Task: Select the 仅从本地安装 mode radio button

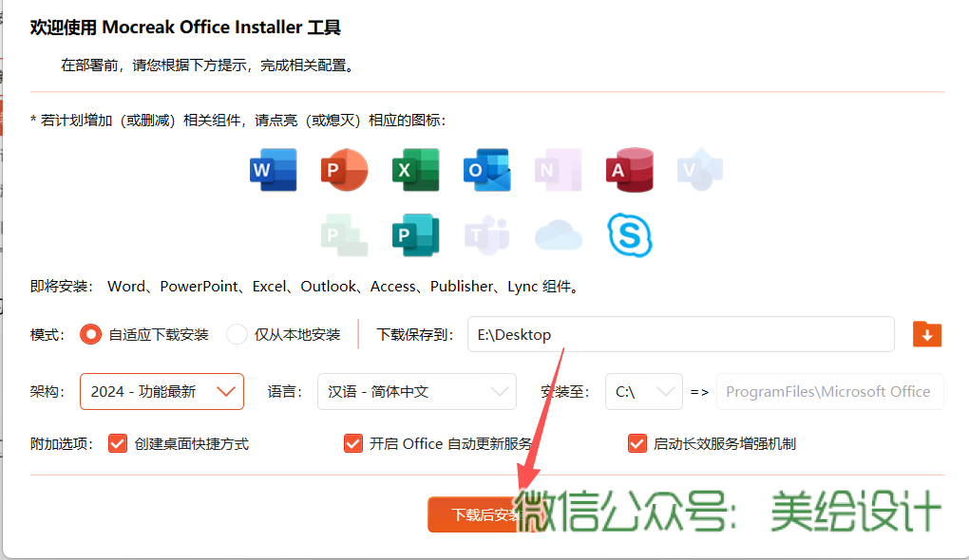Action: (x=237, y=334)
